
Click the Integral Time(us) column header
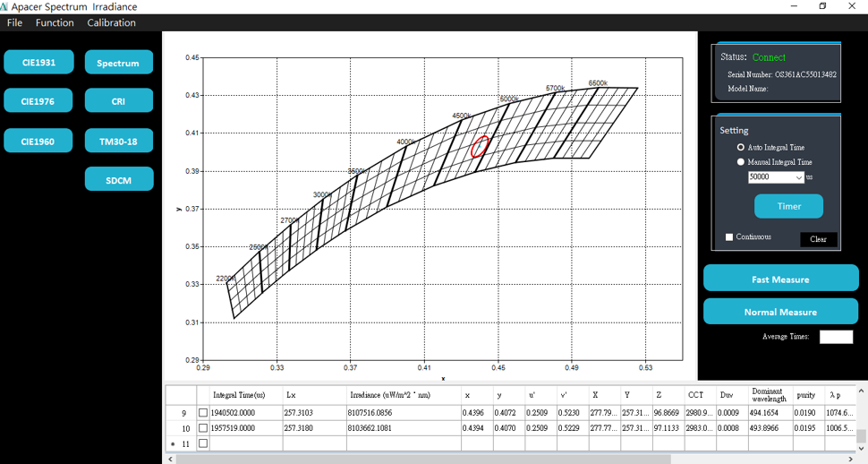pos(246,395)
